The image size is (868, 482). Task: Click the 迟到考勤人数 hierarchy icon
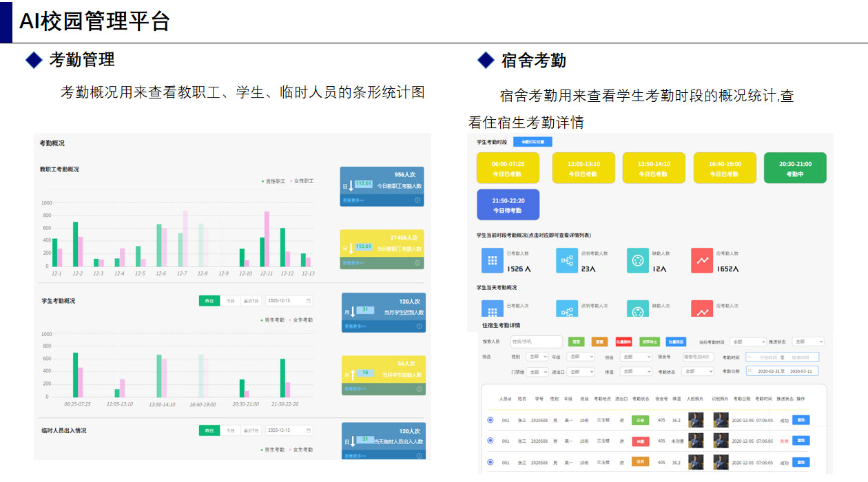(x=567, y=261)
